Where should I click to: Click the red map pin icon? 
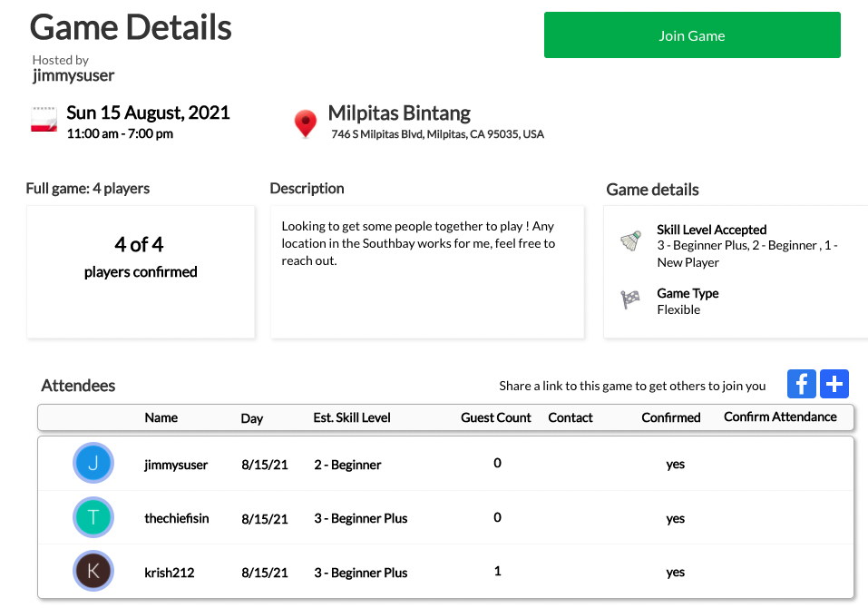(306, 123)
